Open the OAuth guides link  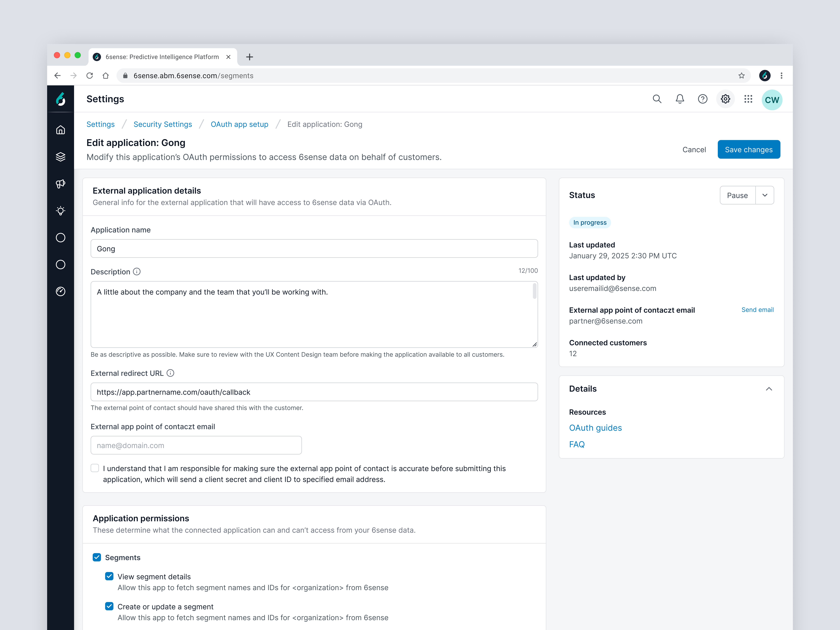pyautogui.click(x=595, y=428)
